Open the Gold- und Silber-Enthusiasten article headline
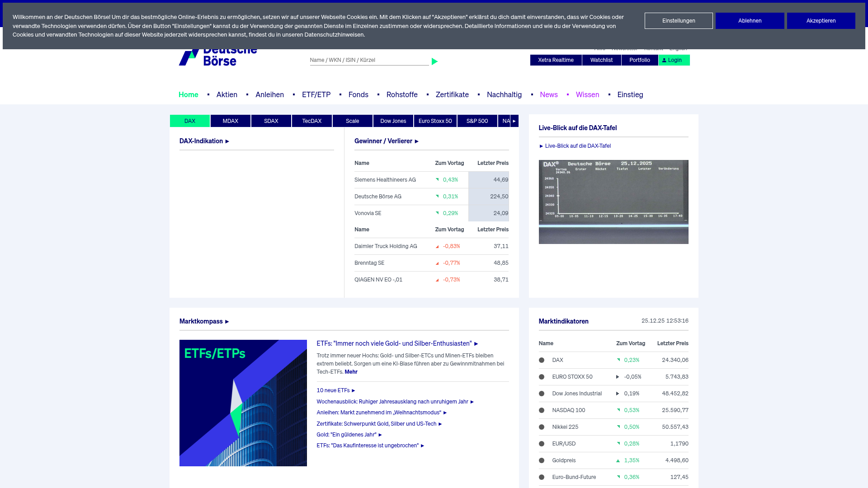This screenshot has height=488, width=868. (x=397, y=343)
